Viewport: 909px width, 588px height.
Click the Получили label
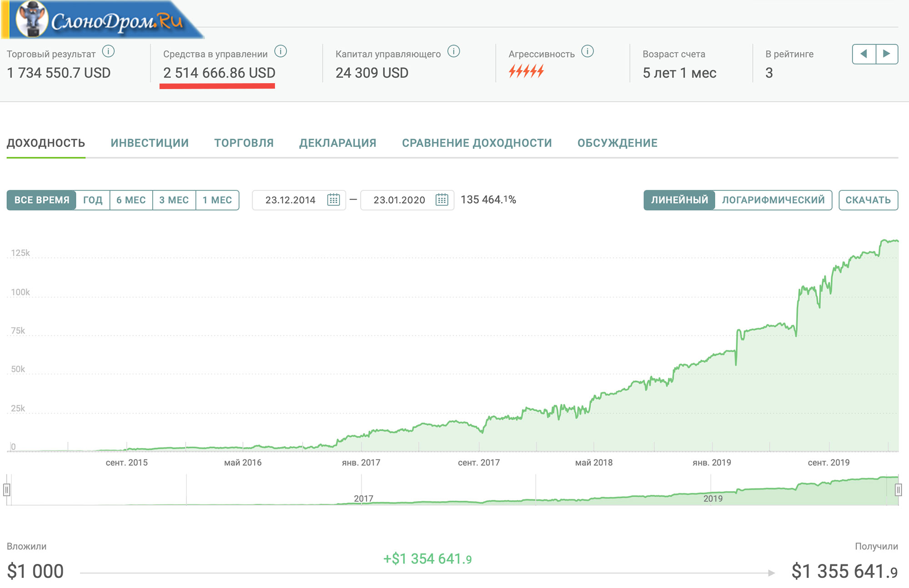(876, 546)
